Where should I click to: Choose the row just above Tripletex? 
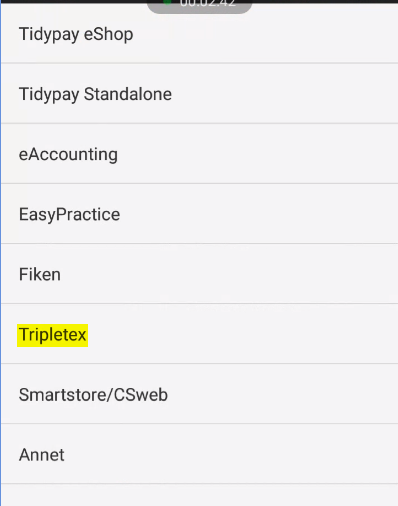click(199, 274)
